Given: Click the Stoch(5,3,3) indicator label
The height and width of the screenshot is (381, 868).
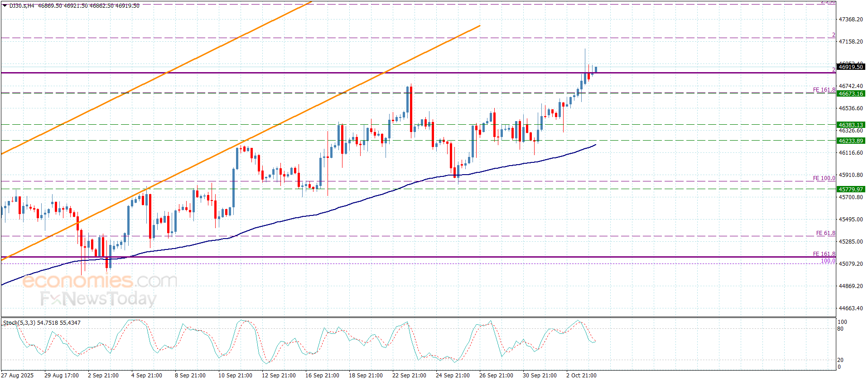Looking at the screenshot, I should point(19,323).
